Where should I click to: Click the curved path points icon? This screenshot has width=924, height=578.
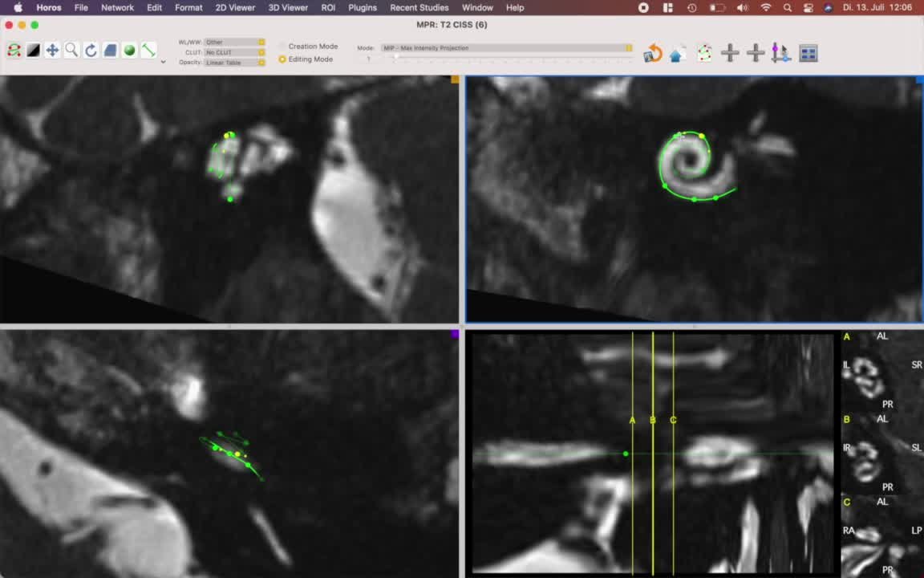click(x=704, y=53)
